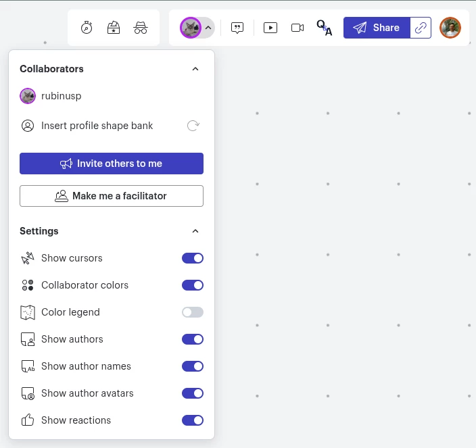Screen dimensions: 476x448
Task: Click the Show authors icon
Action: point(28,339)
